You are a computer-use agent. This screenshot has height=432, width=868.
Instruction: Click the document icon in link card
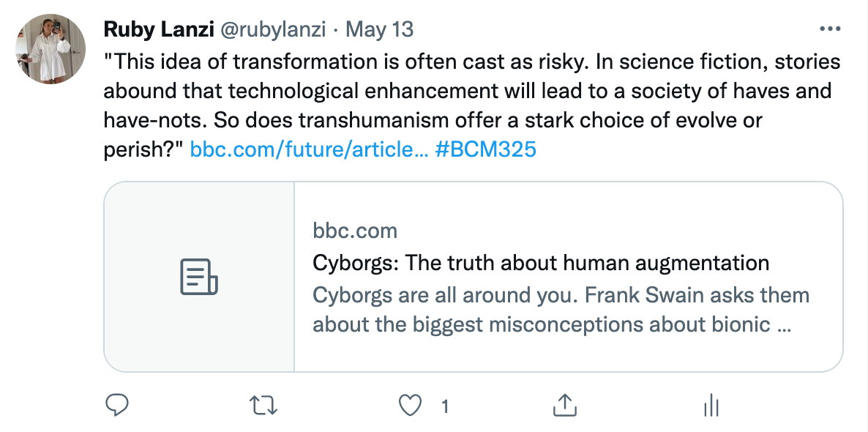pos(199,278)
